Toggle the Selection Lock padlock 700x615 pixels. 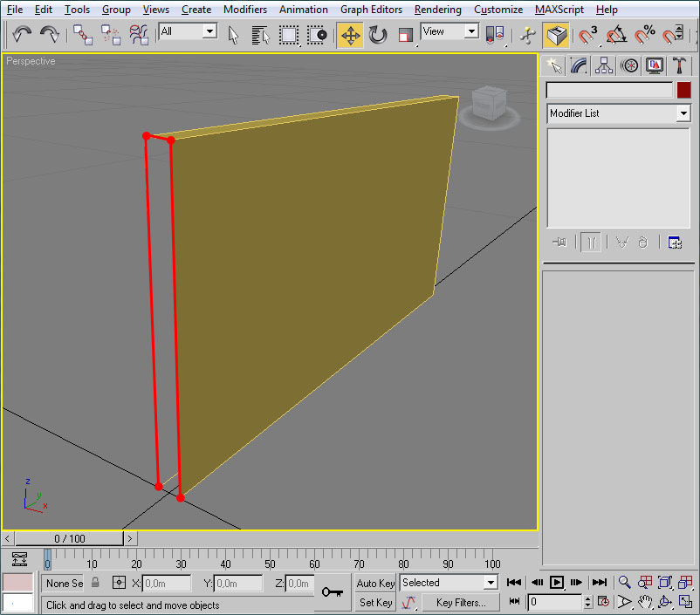(96, 583)
